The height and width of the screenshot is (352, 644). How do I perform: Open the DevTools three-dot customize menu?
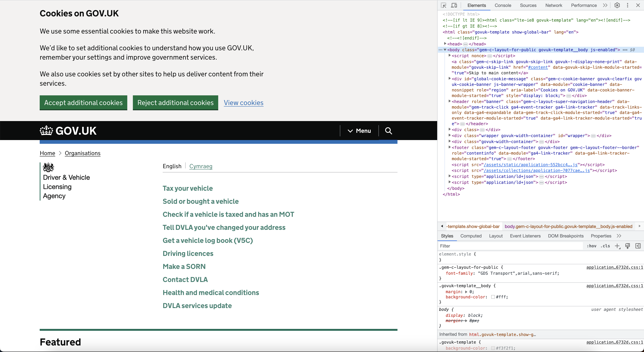coord(627,5)
